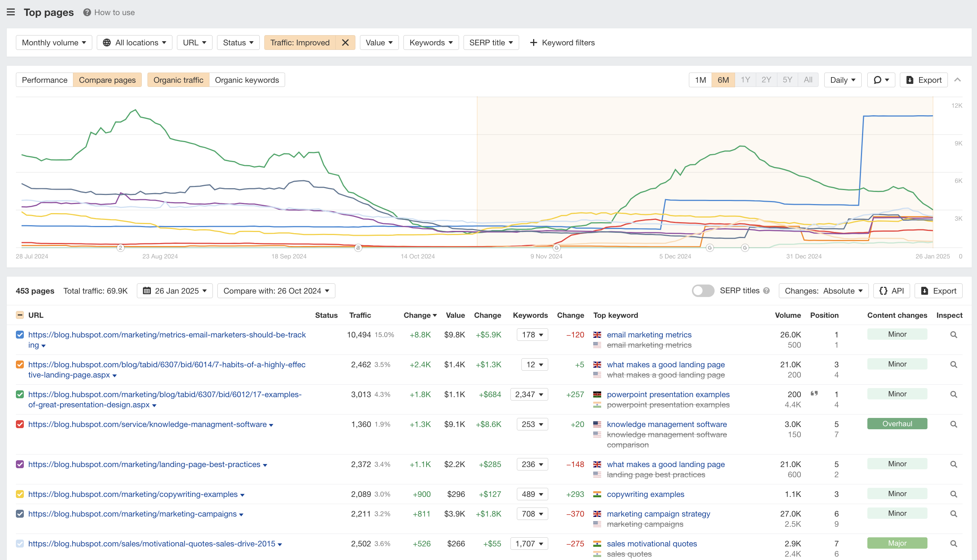Collapse the chart panel
977x560 pixels.
(x=958, y=80)
